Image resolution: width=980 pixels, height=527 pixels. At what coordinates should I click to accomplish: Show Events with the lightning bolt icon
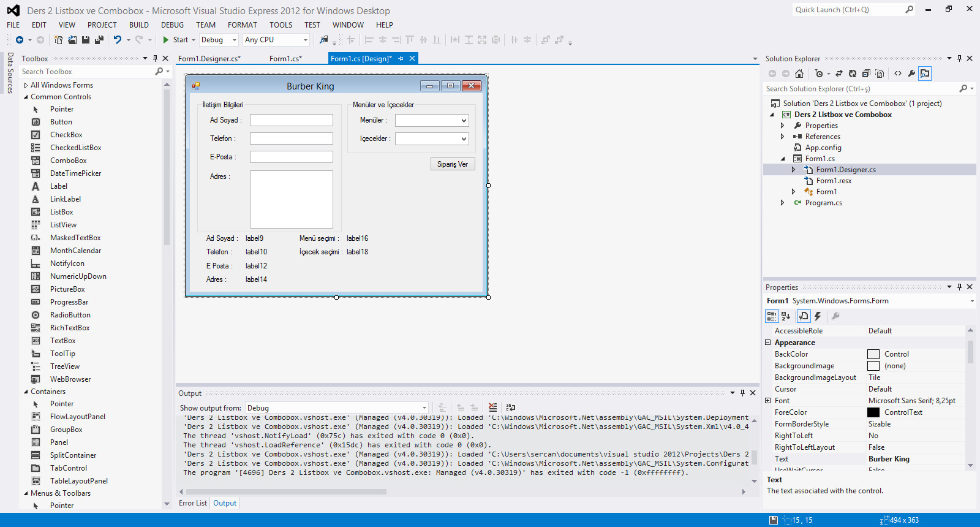coord(818,316)
